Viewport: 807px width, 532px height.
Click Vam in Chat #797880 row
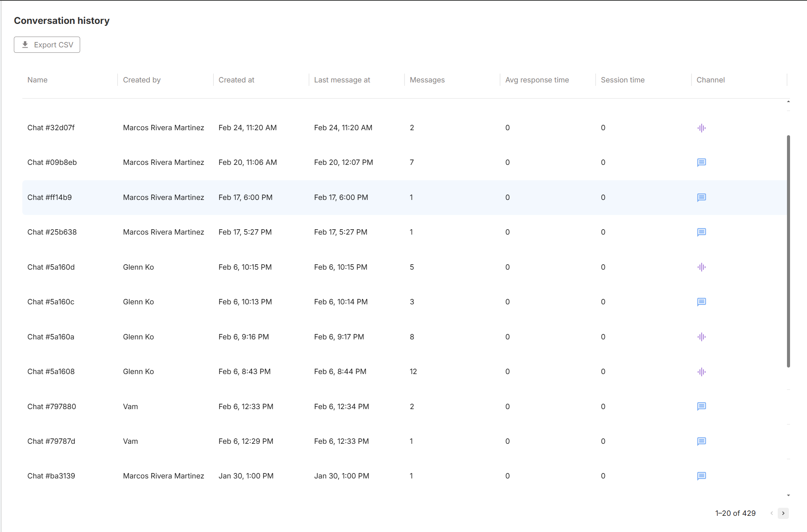point(130,406)
